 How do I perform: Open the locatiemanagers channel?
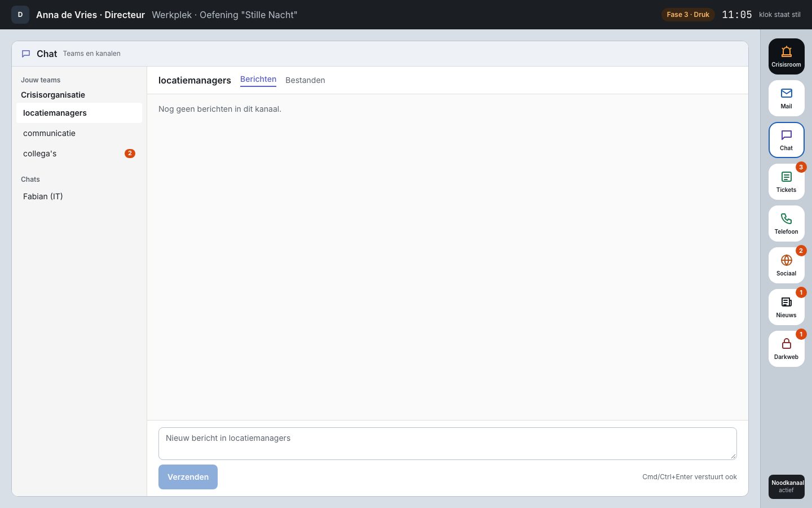coord(79,113)
